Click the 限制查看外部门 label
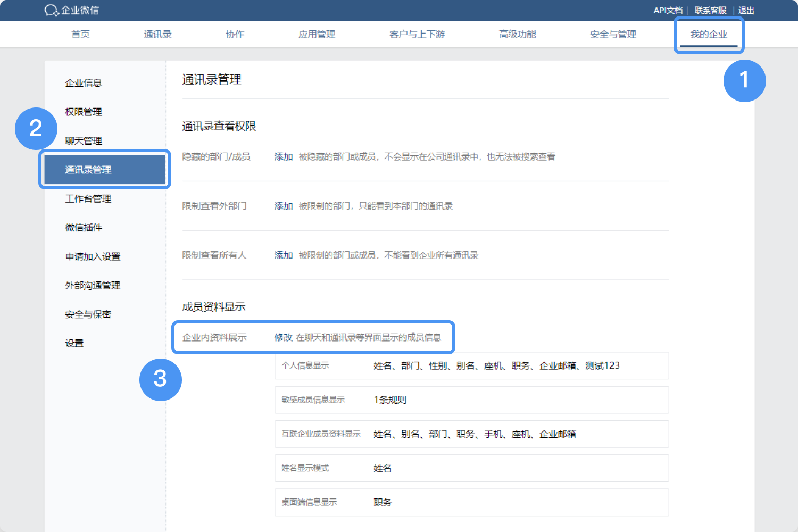This screenshot has height=532, width=798. [x=214, y=206]
